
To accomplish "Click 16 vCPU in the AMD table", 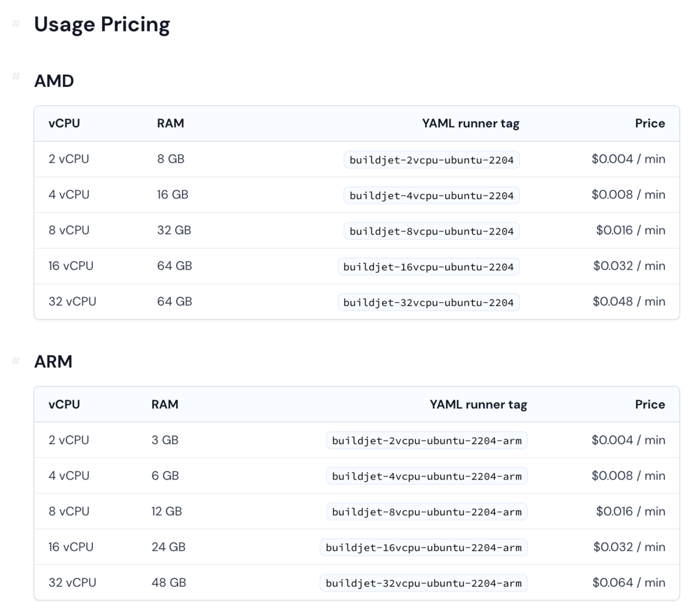I will (71, 265).
